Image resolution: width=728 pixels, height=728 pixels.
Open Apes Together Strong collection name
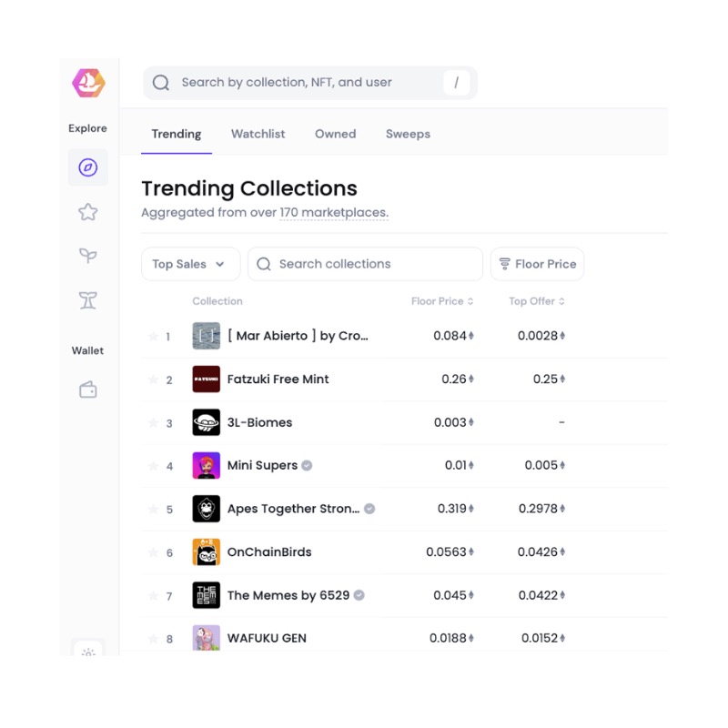[293, 509]
